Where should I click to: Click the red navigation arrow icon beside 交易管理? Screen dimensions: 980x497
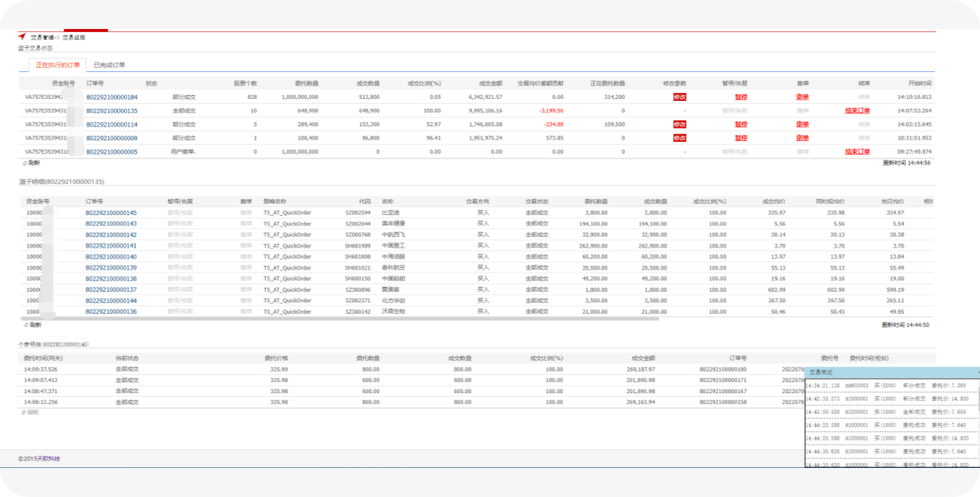(22, 36)
